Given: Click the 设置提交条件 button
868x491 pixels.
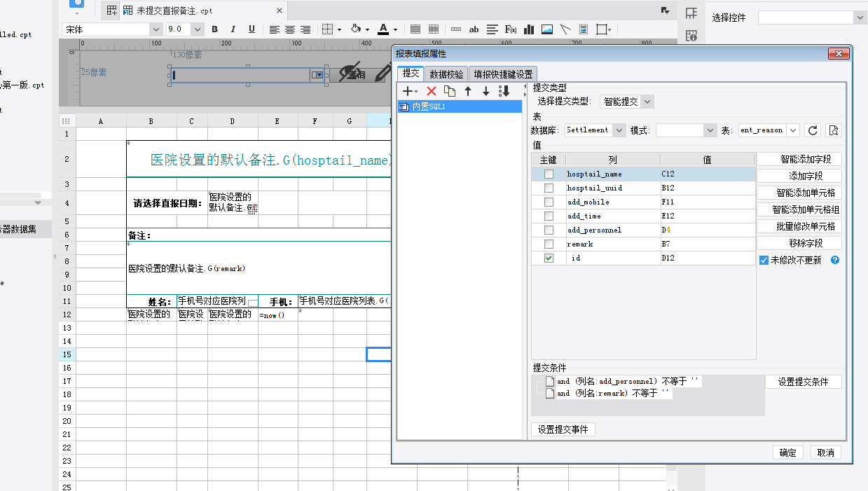Looking at the screenshot, I should click(x=804, y=382).
